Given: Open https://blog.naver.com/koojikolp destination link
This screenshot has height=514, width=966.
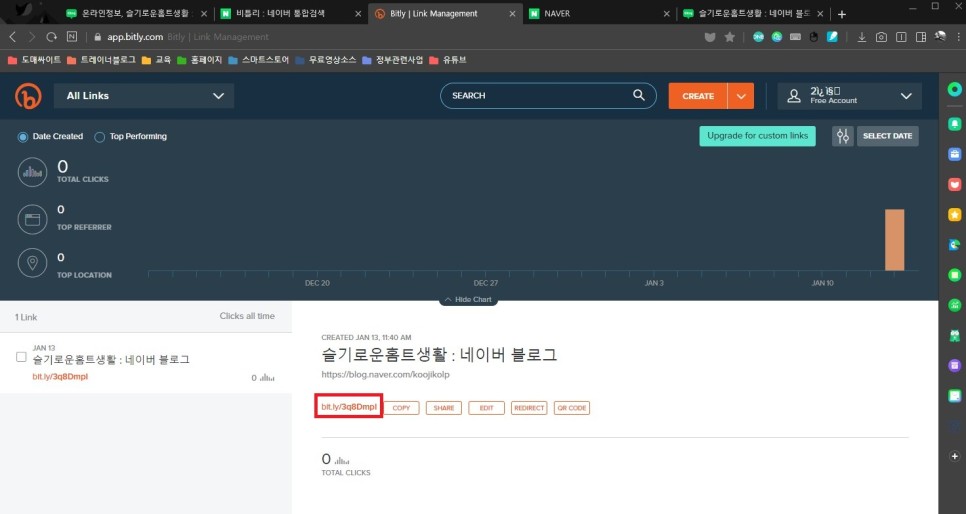Looking at the screenshot, I should [x=385, y=374].
